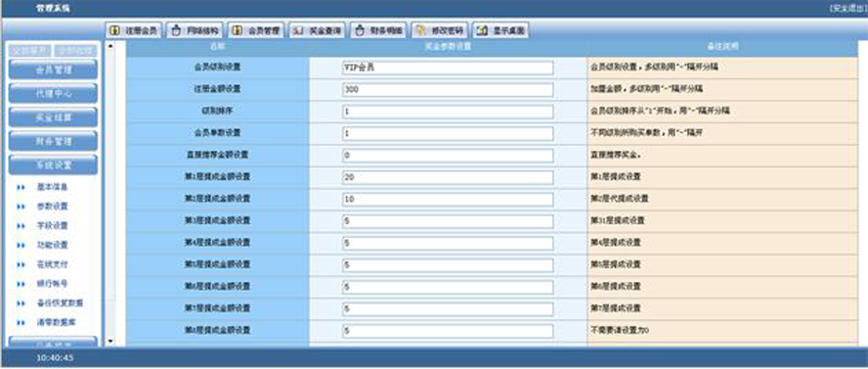The image size is (868, 369).
Task: Click the scroll-down arrow of the content scrollbar
Action: (110, 341)
